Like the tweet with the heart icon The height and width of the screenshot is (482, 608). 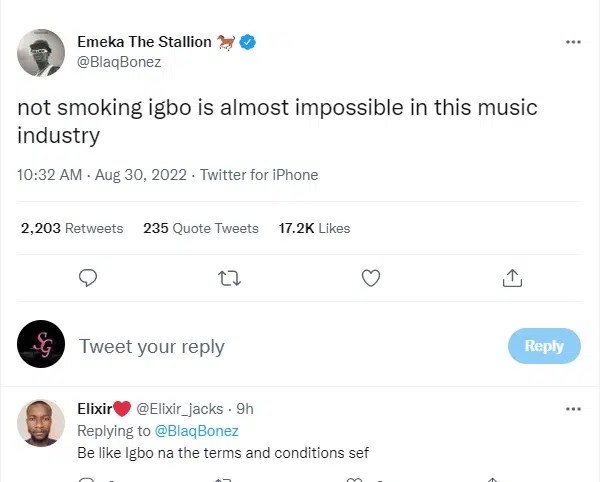[x=371, y=277]
